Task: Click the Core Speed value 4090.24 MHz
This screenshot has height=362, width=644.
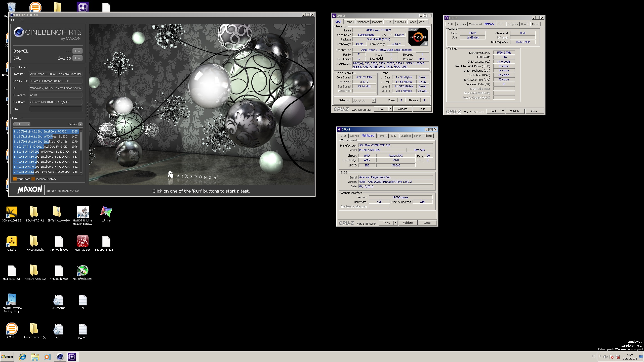Action: 364,77
